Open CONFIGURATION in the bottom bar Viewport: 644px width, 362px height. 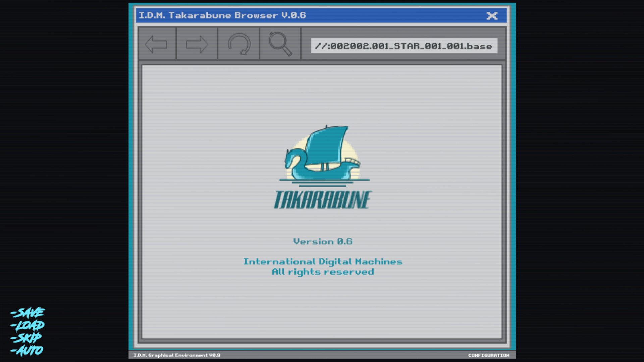(488, 355)
